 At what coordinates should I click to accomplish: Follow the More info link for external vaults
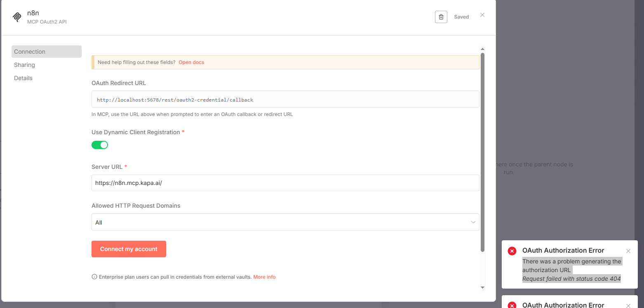[264, 277]
